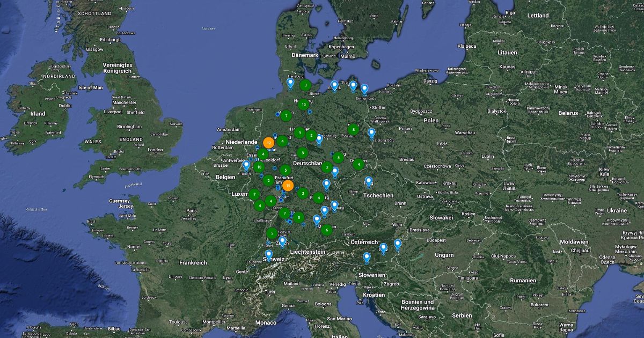
Task: Expand the green cluster of 4 at Dresden
Action: [358, 164]
